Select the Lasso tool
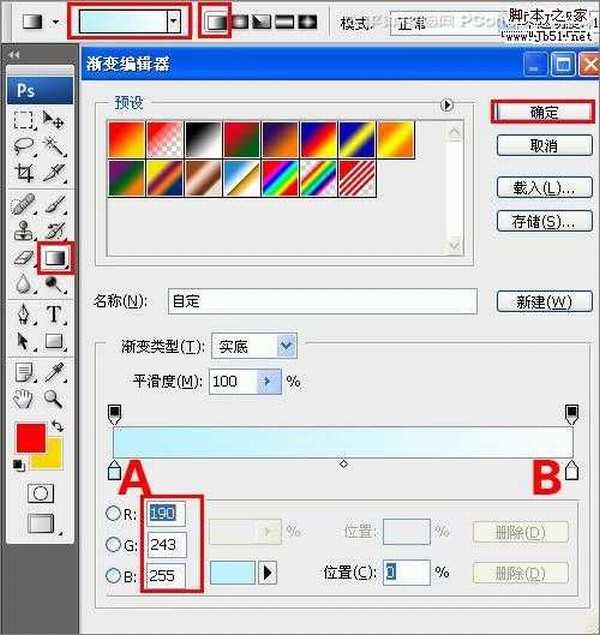Viewport: 600px width, 635px height. pyautogui.click(x=25, y=146)
